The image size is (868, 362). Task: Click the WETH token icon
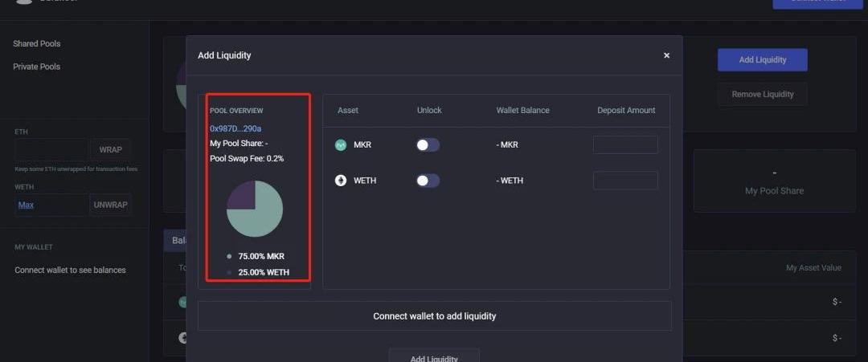341,181
